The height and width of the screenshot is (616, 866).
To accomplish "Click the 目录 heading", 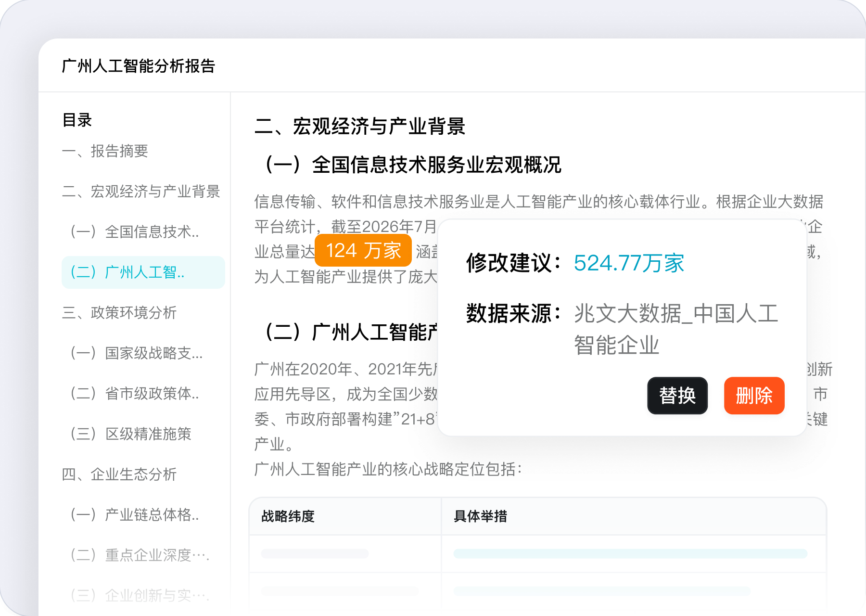I will (x=77, y=120).
